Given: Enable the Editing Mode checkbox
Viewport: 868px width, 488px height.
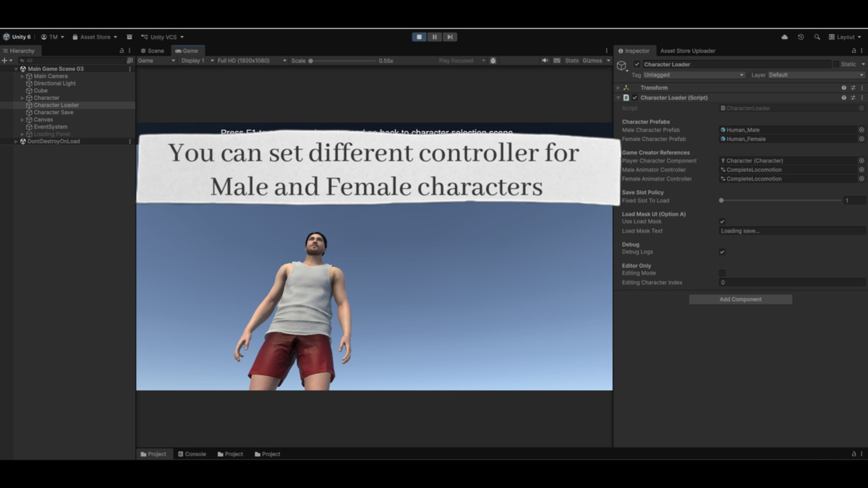Looking at the screenshot, I should pos(720,273).
